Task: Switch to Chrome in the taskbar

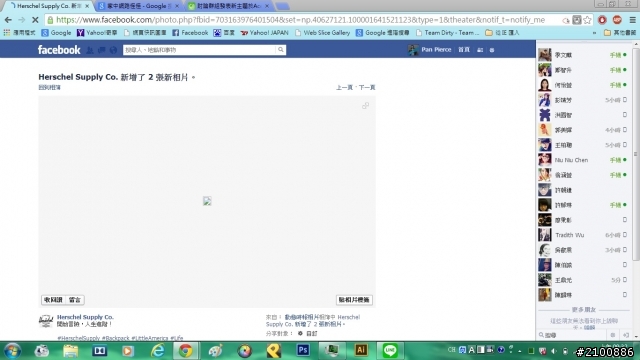Action: (186, 351)
